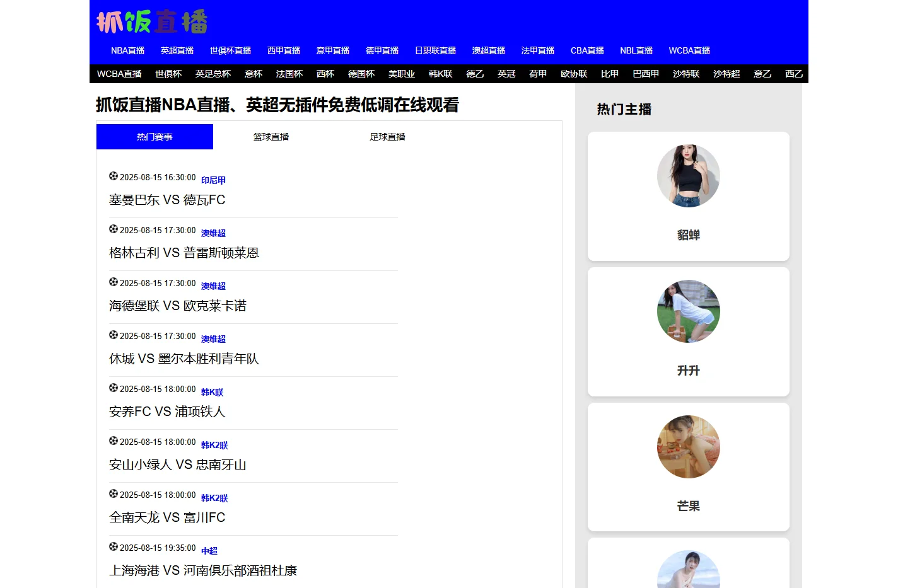Image resolution: width=898 pixels, height=588 pixels.
Task: Open streamer 芒果 avatar photo
Action: point(689,447)
